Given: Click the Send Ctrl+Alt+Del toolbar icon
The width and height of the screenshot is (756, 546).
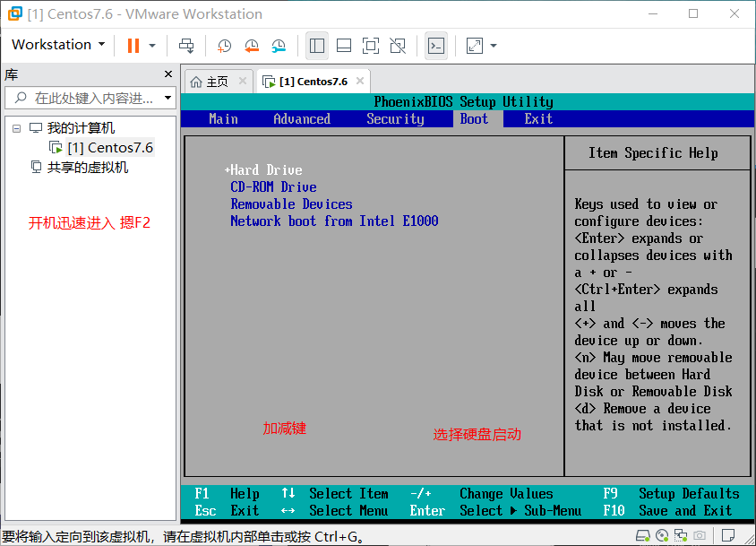Looking at the screenshot, I should coord(186,46).
